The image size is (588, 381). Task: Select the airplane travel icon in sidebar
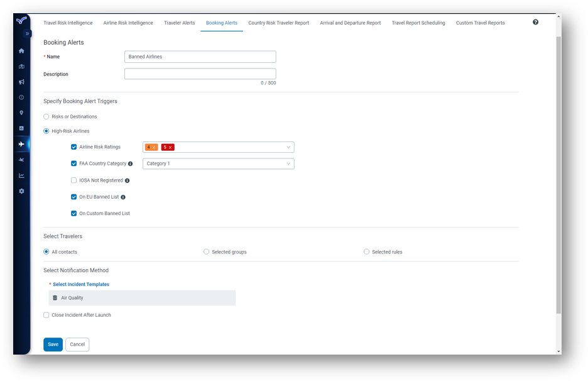pos(21,144)
